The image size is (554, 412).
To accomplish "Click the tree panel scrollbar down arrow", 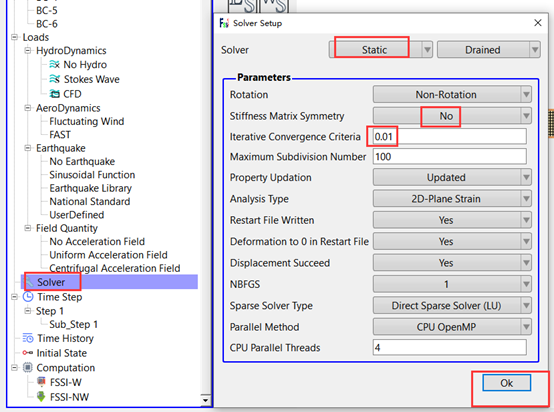I will pos(205,400).
